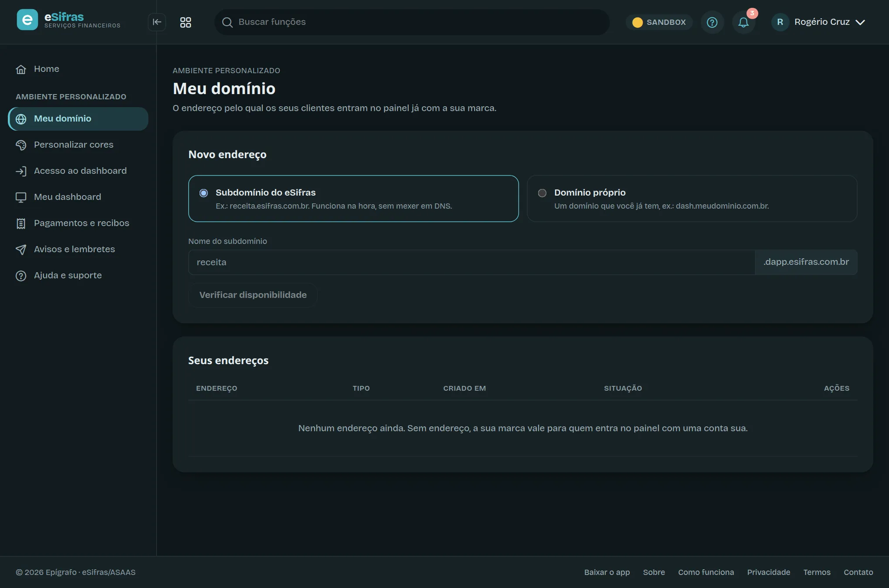The height and width of the screenshot is (588, 889).
Task: Click the Buscar funções search field
Action: coord(412,22)
